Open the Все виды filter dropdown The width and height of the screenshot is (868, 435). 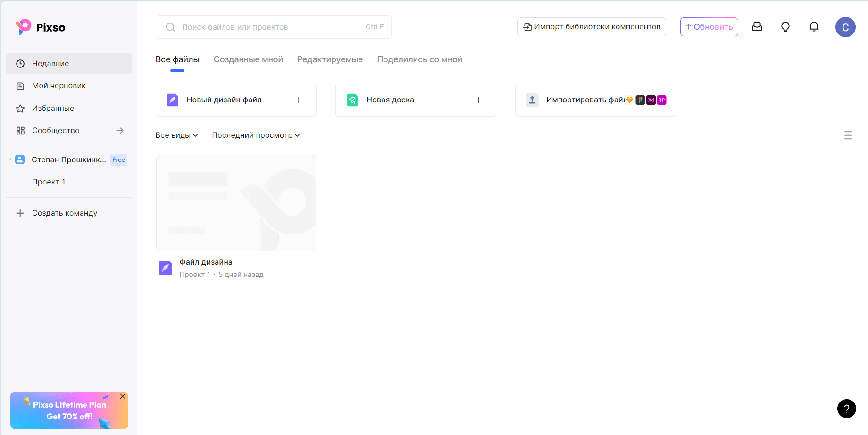(177, 135)
